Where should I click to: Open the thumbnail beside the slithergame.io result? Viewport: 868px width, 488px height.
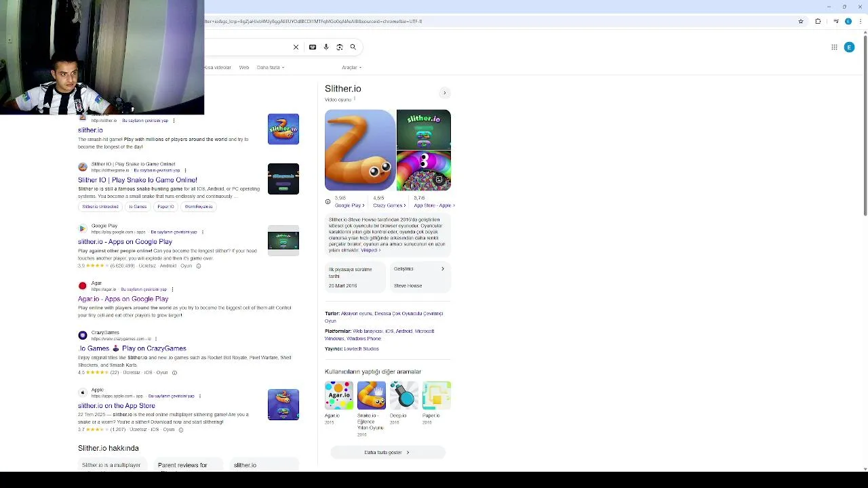pos(283,179)
